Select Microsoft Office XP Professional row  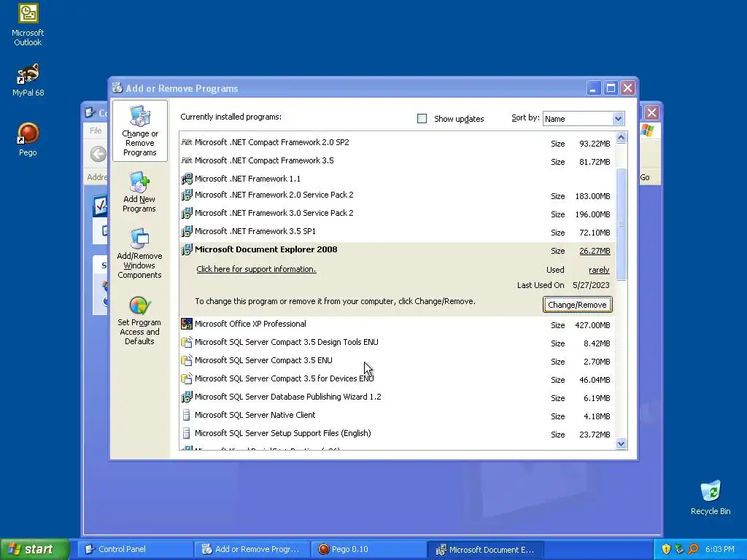pos(397,324)
